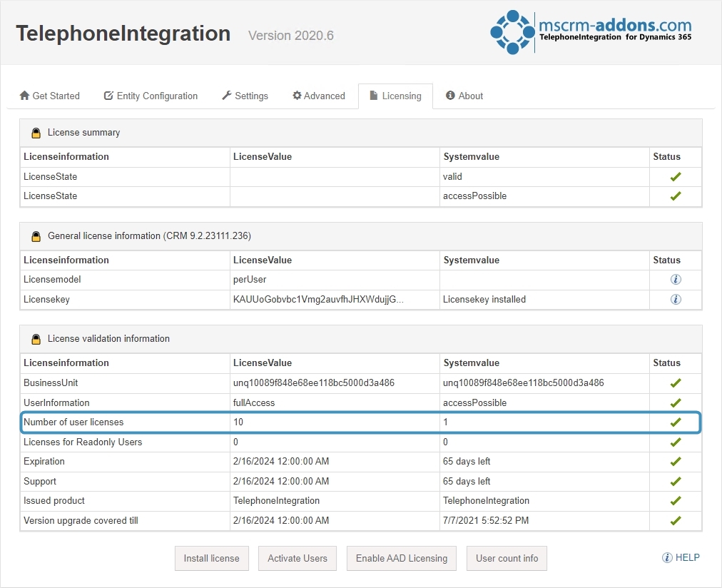Click the Install license button
722x588 pixels.
click(212, 558)
